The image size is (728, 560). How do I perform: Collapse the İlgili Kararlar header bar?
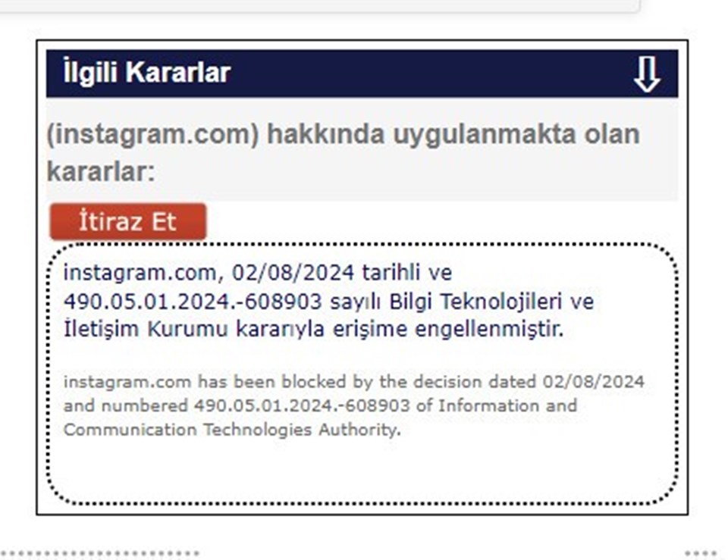(362, 74)
